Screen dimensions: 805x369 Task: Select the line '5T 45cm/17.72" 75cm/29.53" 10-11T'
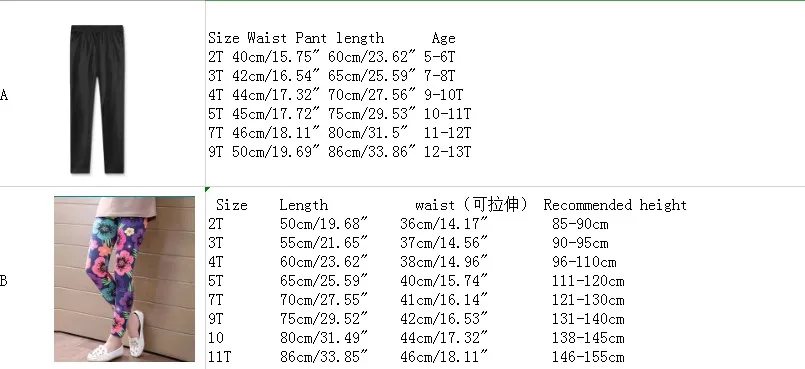click(x=339, y=114)
